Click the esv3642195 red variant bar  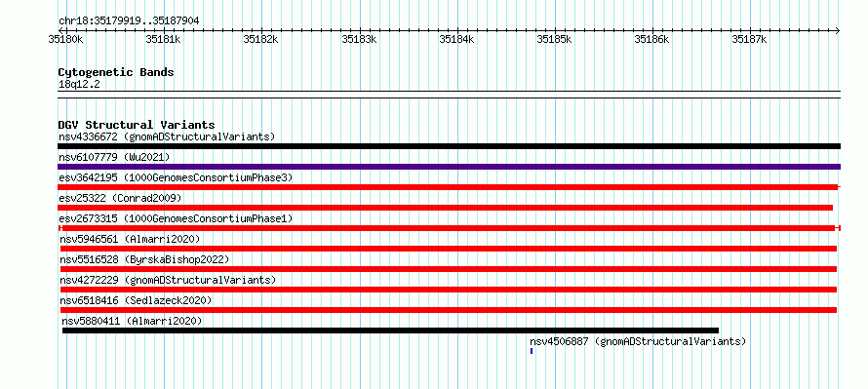(449, 187)
